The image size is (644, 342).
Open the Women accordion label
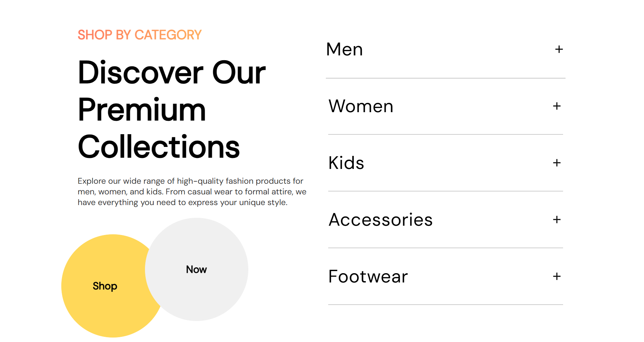tap(361, 106)
